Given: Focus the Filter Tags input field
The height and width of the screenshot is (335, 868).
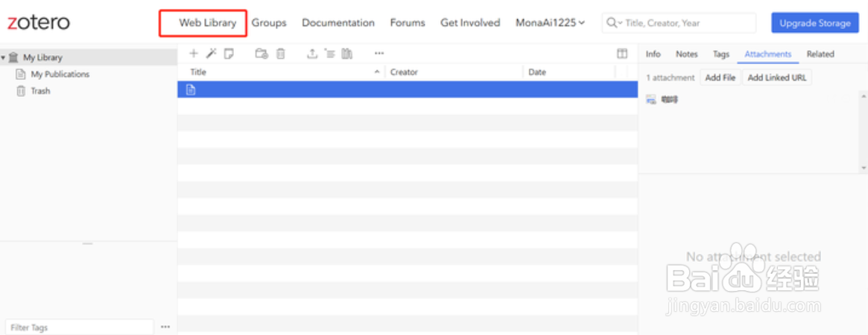Looking at the screenshot, I should pos(79,328).
